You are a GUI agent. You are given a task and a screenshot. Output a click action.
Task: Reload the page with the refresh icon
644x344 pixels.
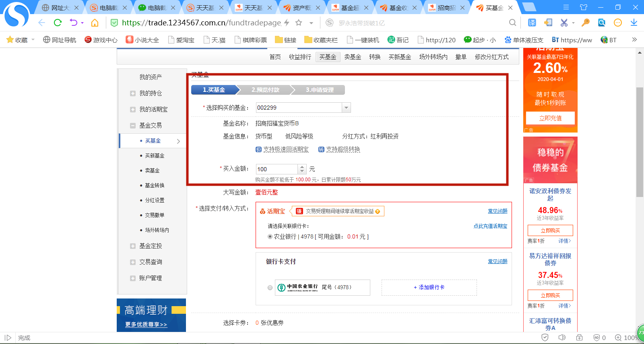[58, 23]
